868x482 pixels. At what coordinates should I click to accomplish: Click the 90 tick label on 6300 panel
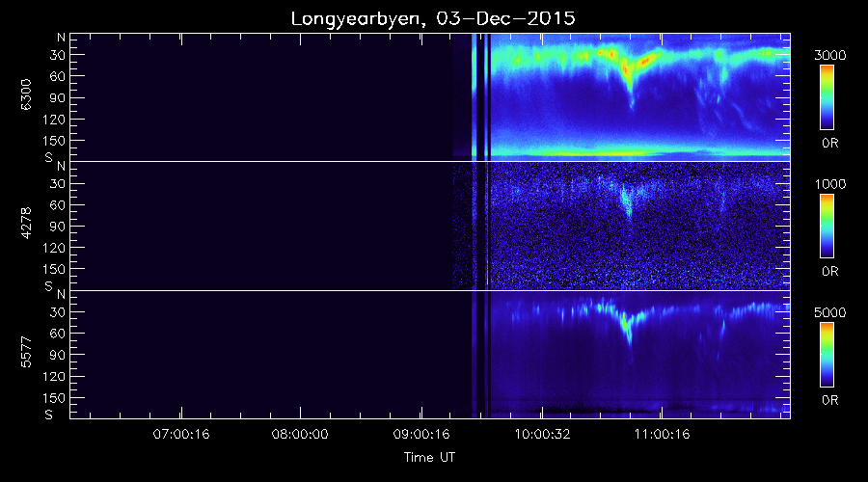click(x=57, y=98)
